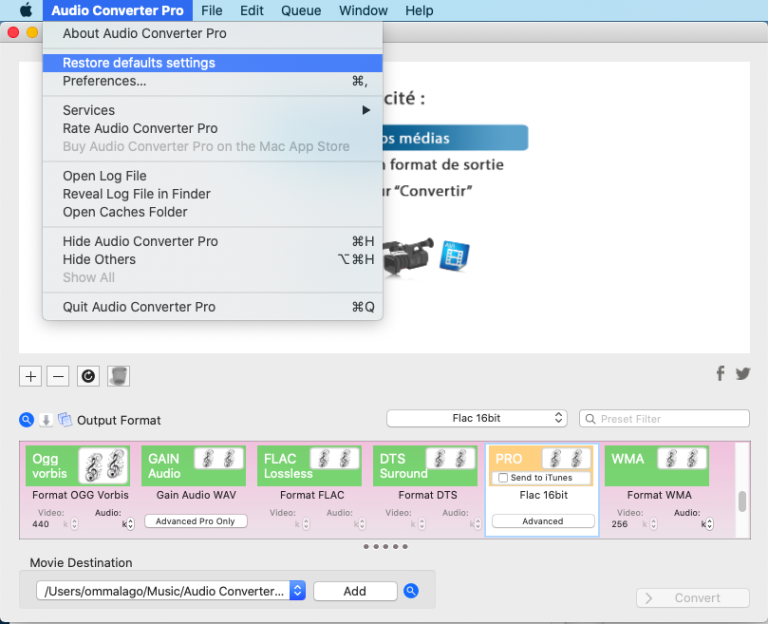Click the Add destination button
The image size is (768, 624).
pos(355,591)
